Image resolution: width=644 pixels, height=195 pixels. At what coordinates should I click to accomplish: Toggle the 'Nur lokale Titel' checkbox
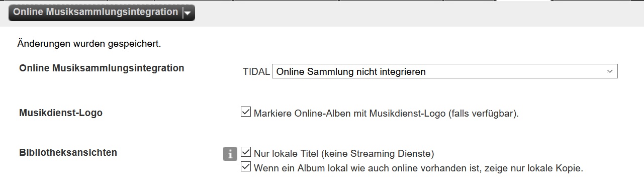[246, 152]
